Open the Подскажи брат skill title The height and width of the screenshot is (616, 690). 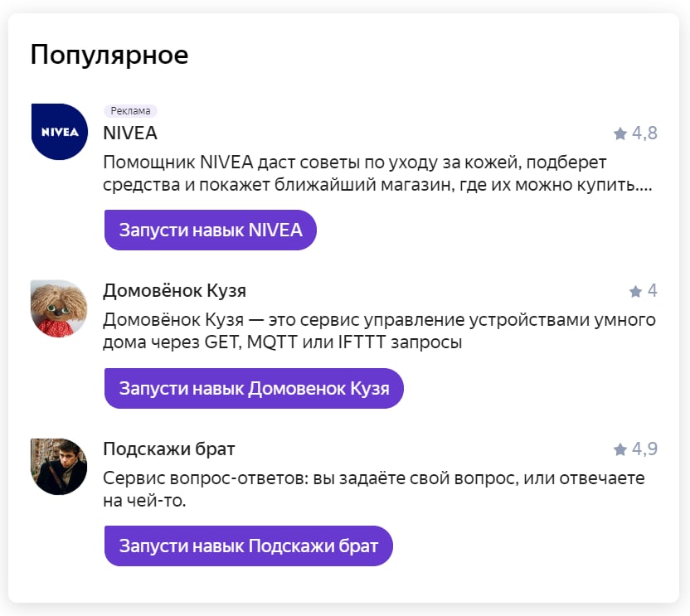point(169,449)
